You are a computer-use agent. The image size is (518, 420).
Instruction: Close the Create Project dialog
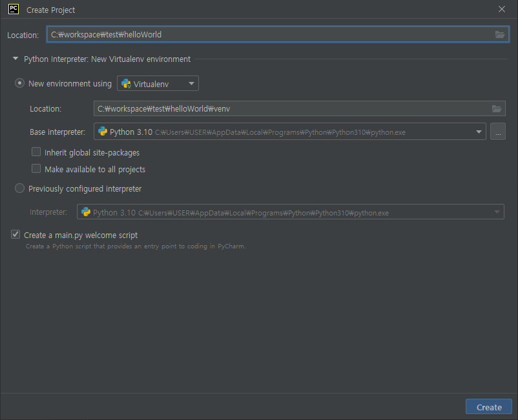(501, 9)
